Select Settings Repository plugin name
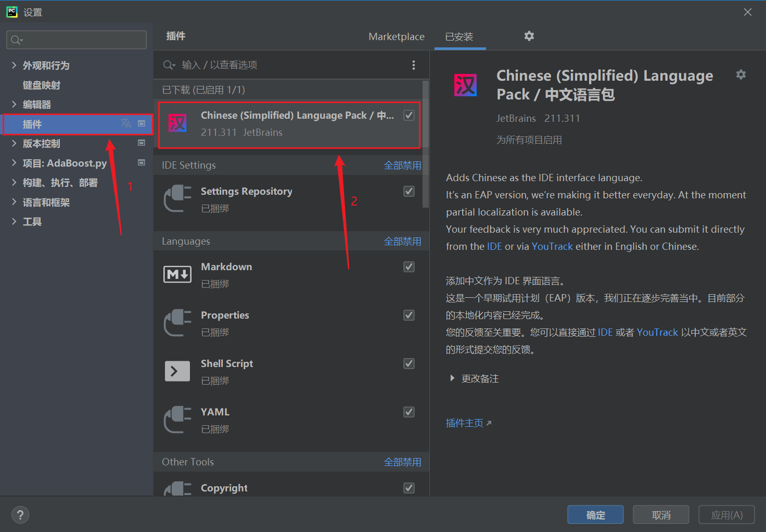This screenshot has width=766, height=532. pos(247,191)
